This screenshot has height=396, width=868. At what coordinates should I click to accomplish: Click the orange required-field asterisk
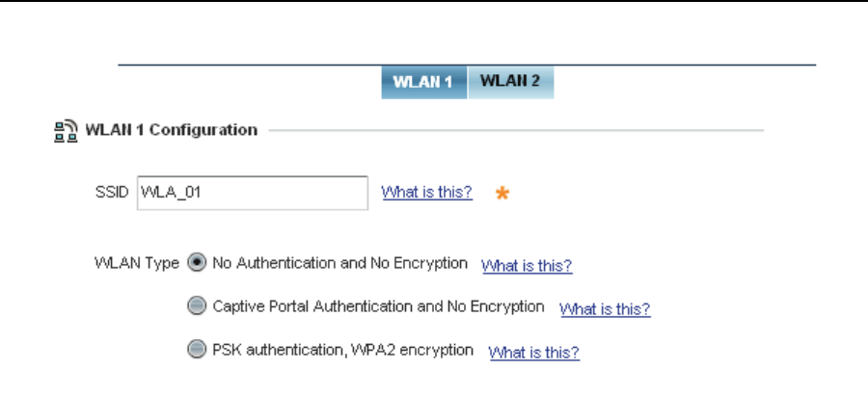[x=502, y=193]
